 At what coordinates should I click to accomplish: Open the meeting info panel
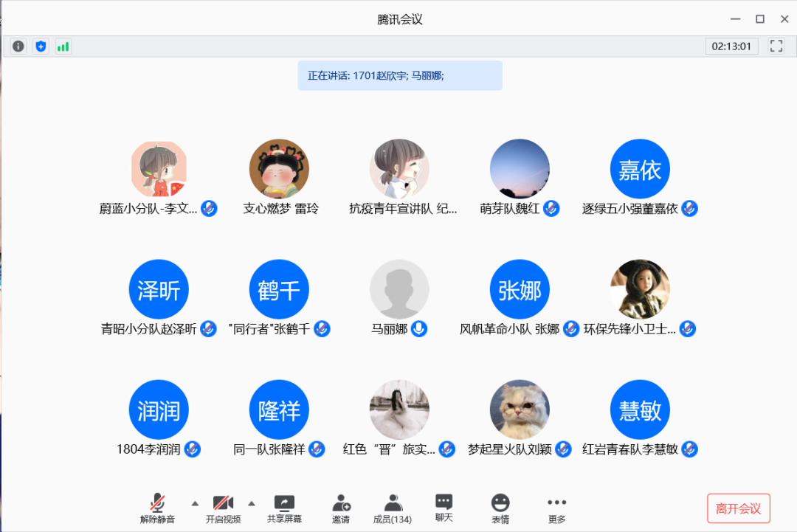tap(17, 46)
